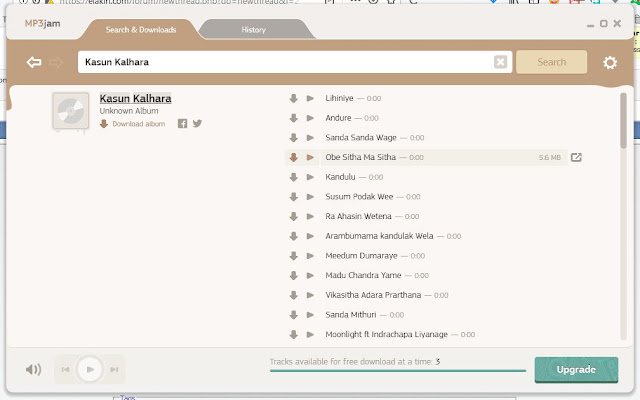Mute the volume speaker icon

[33, 369]
